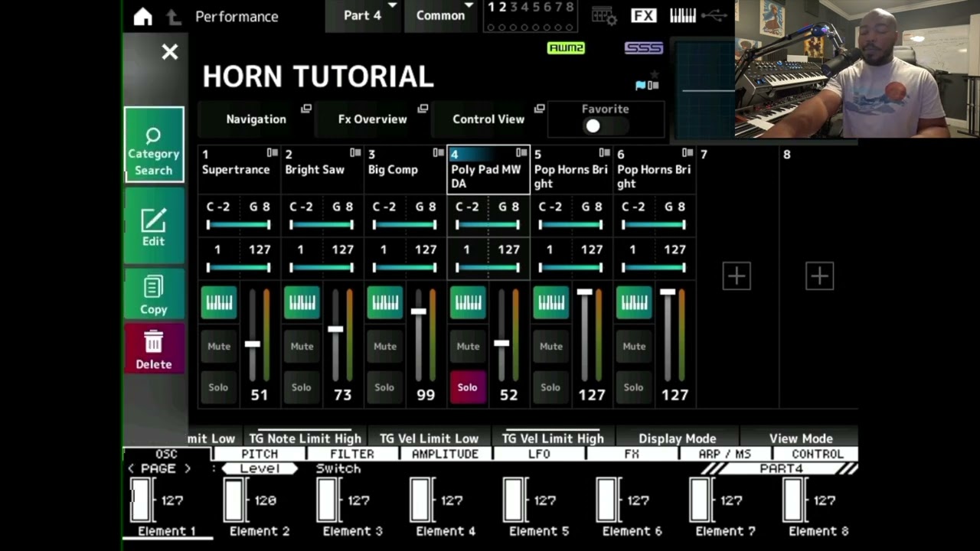
Task: Click the Big Comp volume fader at 99
Action: tap(419, 311)
